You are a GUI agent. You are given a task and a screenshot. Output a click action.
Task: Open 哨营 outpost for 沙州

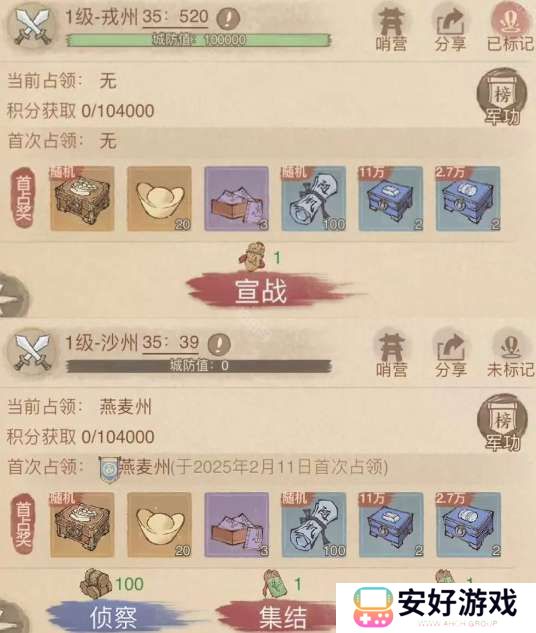(391, 354)
